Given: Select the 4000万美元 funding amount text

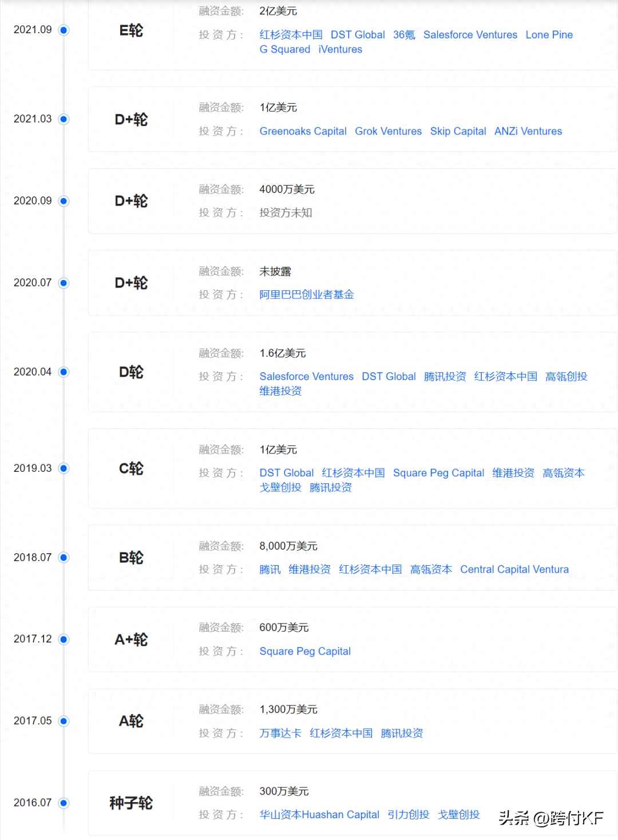Looking at the screenshot, I should coord(287,190).
